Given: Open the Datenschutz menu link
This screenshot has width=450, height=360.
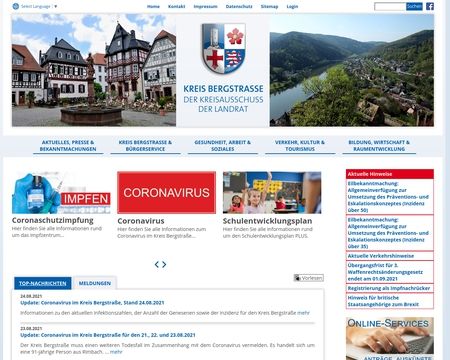Looking at the screenshot, I should (239, 6).
